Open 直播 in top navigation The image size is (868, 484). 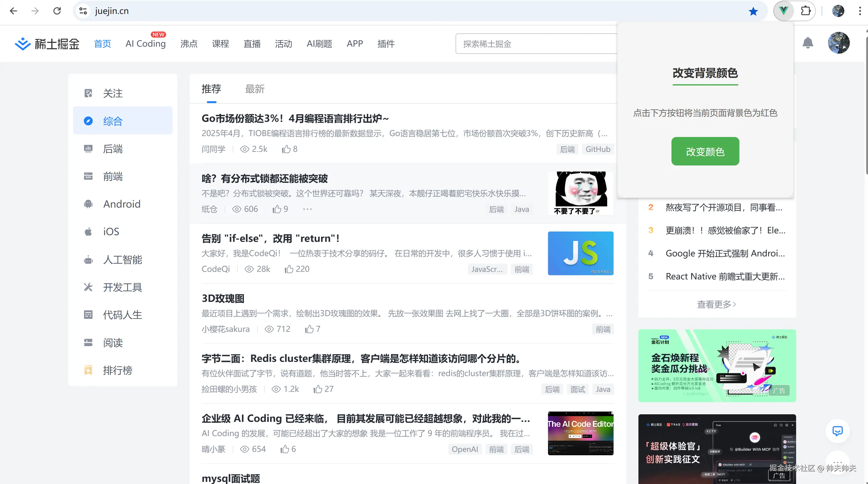(252, 44)
